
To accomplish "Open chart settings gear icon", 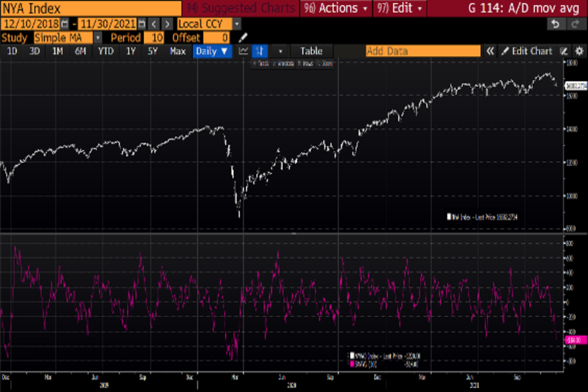I will [x=579, y=51].
